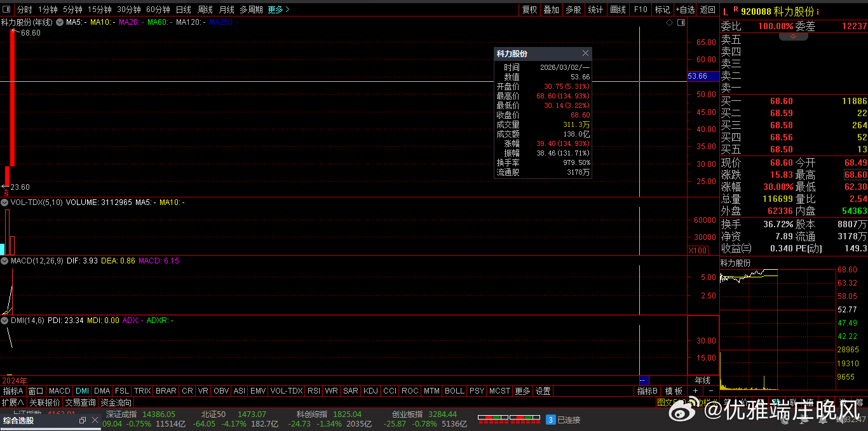Open the DMI indicator dropdown
Screen dimensions: 868x431
click(x=5, y=321)
